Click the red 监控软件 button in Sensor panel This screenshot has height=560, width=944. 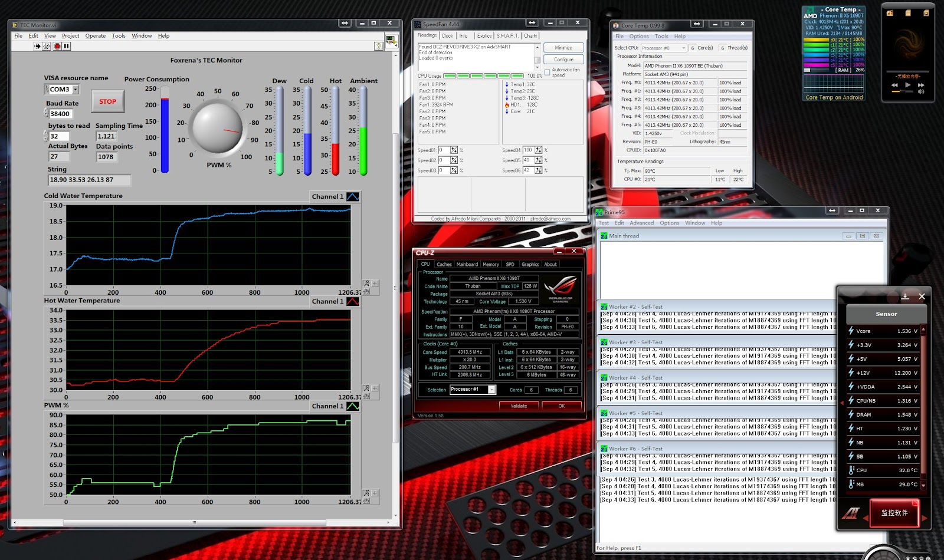pyautogui.click(x=894, y=513)
